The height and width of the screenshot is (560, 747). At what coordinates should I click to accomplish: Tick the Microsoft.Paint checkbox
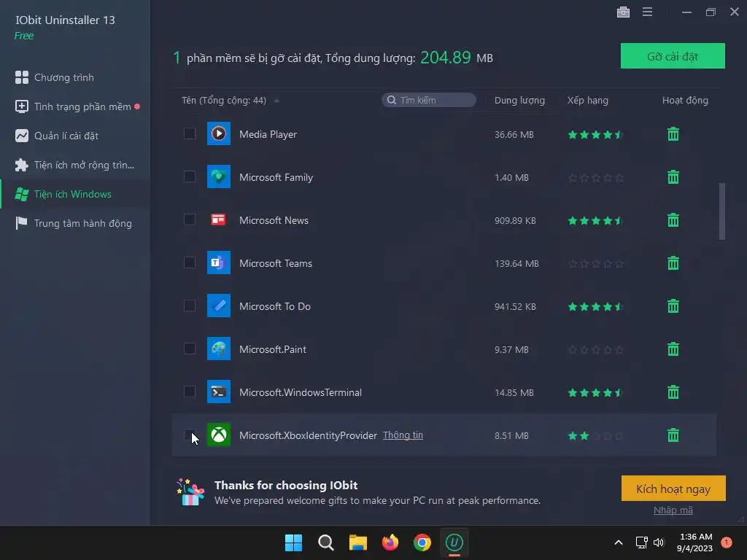coord(190,349)
